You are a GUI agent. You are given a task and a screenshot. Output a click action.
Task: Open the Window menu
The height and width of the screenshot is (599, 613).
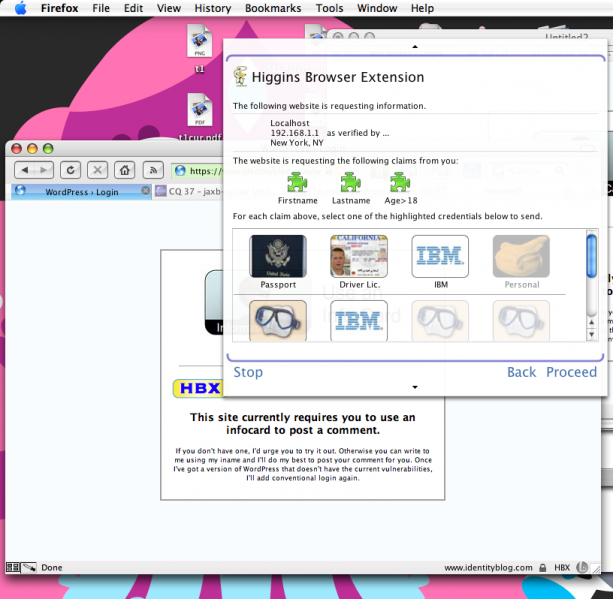[x=377, y=8]
